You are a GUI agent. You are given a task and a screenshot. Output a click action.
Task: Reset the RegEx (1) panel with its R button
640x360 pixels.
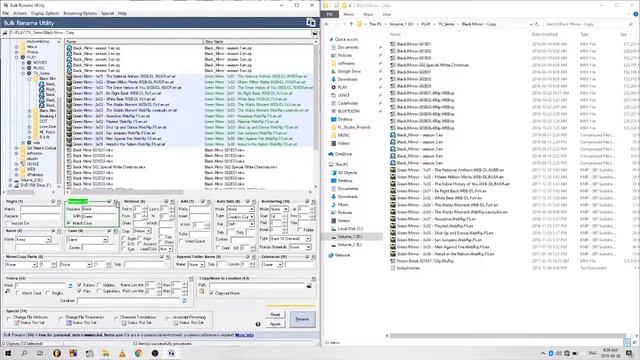(59, 202)
